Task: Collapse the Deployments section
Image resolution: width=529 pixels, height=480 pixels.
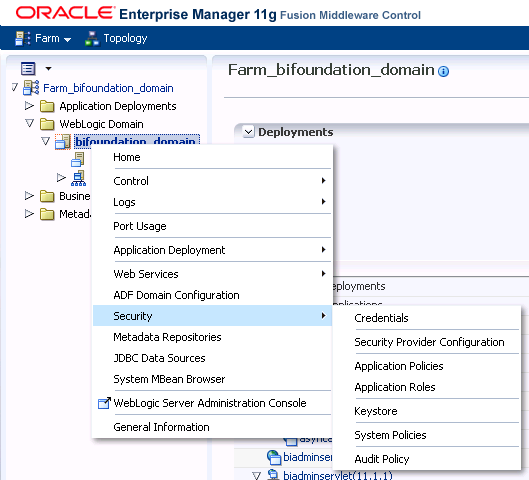Action: coord(248,132)
